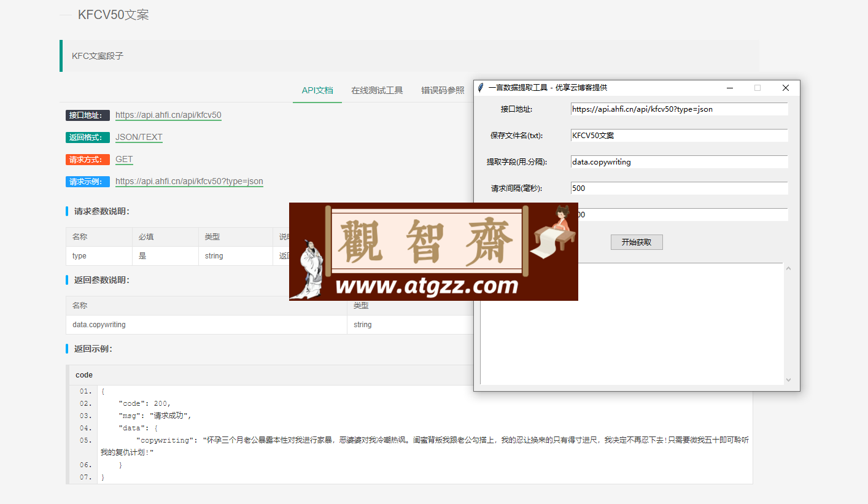
Task: Click the blue 请求示例 badge
Action: pos(88,182)
